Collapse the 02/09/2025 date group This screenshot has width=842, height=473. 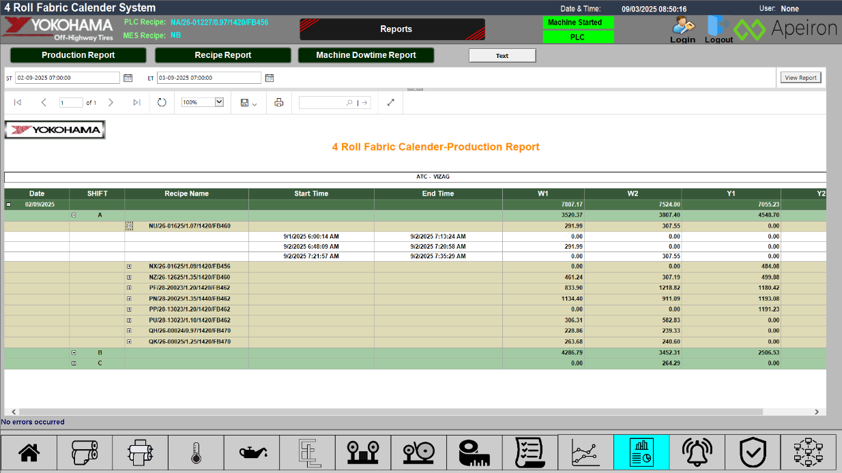(x=9, y=204)
